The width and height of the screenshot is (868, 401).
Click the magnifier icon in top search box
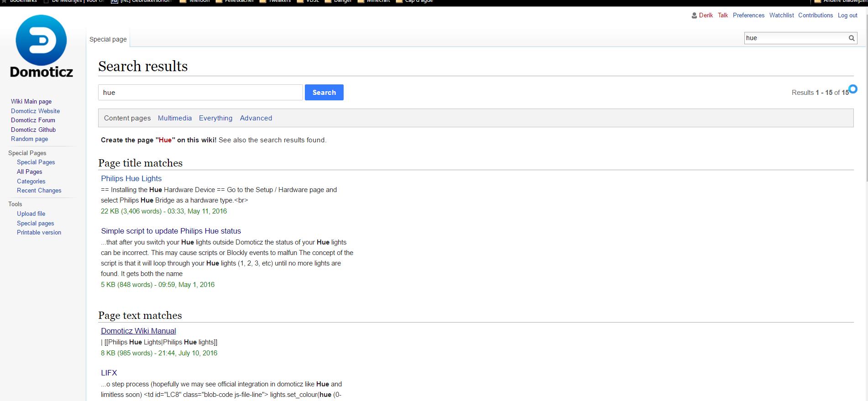pyautogui.click(x=852, y=38)
